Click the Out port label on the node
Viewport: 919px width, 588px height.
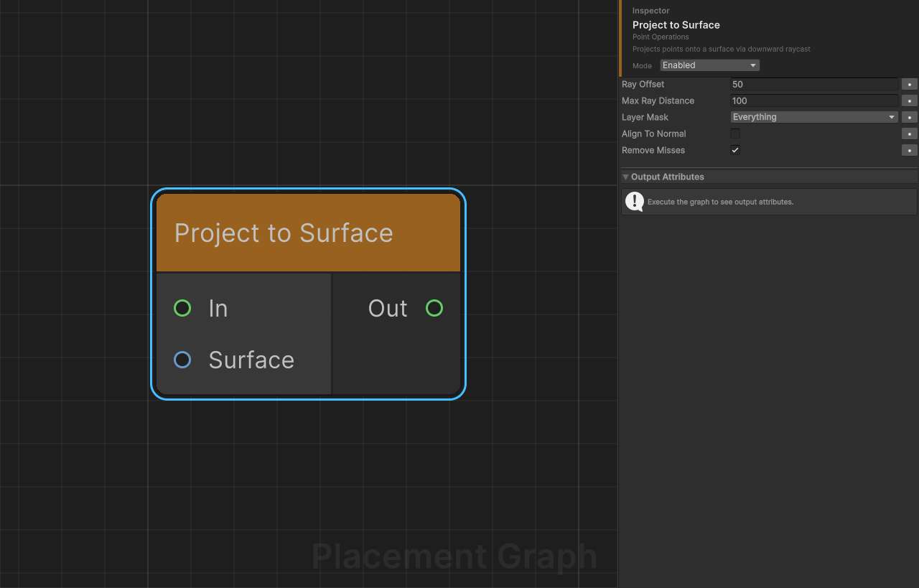click(388, 309)
